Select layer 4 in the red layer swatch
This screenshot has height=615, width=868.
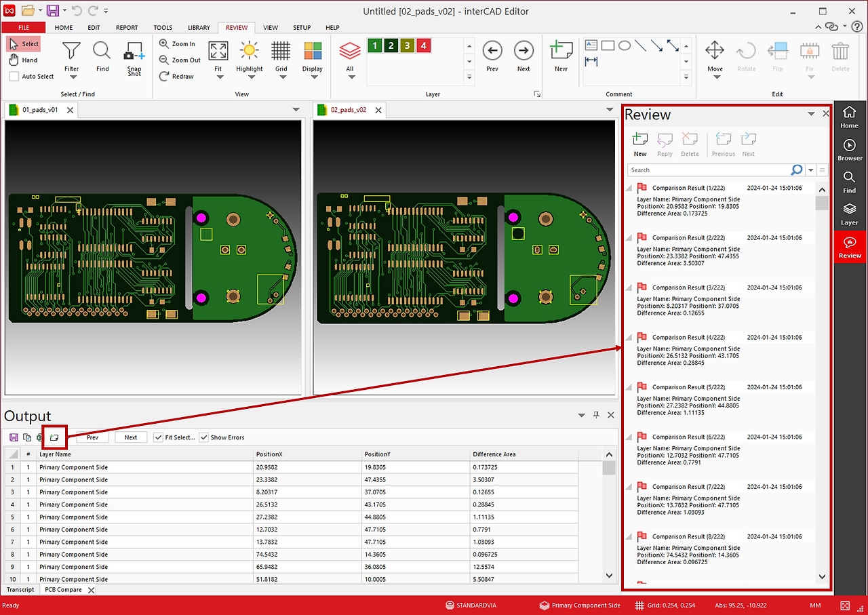pyautogui.click(x=425, y=45)
